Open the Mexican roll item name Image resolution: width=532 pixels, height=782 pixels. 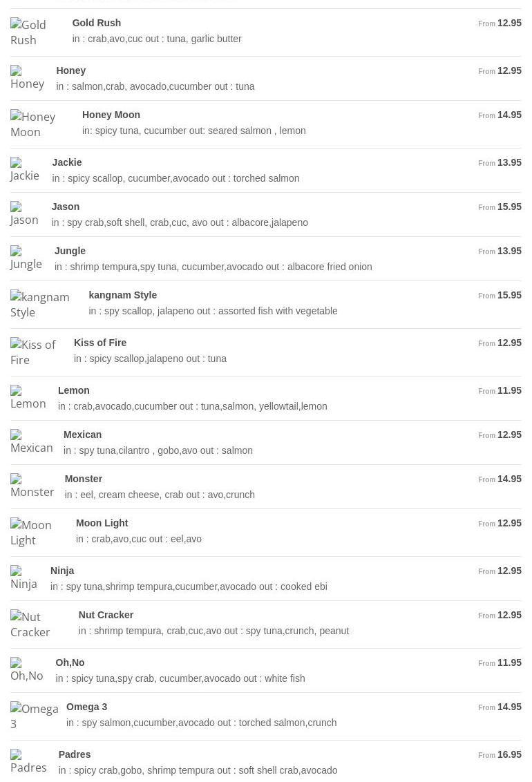point(83,435)
